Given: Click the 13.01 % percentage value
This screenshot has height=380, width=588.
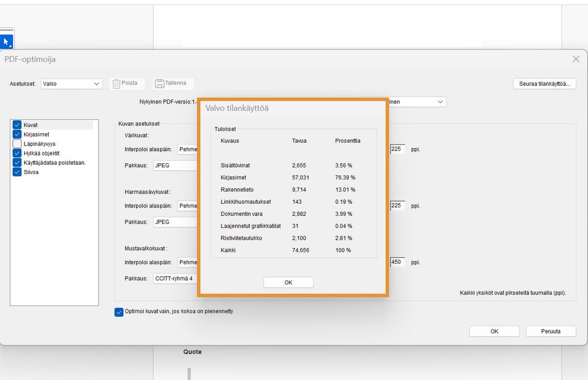Looking at the screenshot, I should pos(345,190).
